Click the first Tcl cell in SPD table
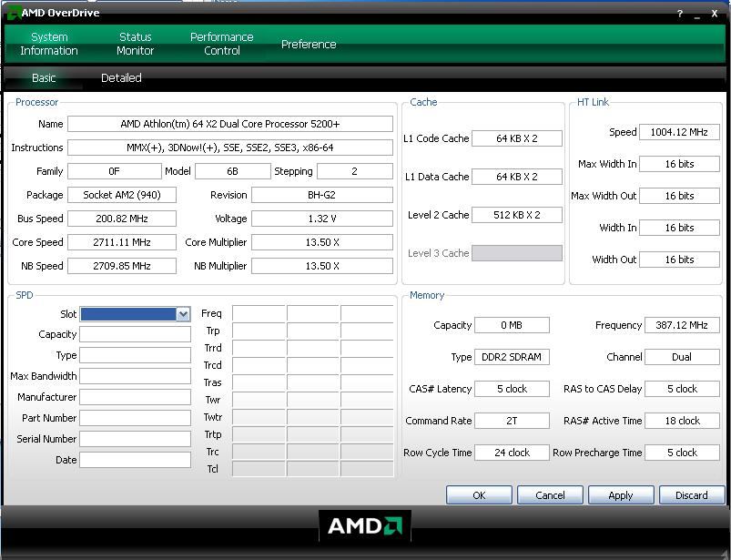Viewport: 731px width, 560px height. 259,469
